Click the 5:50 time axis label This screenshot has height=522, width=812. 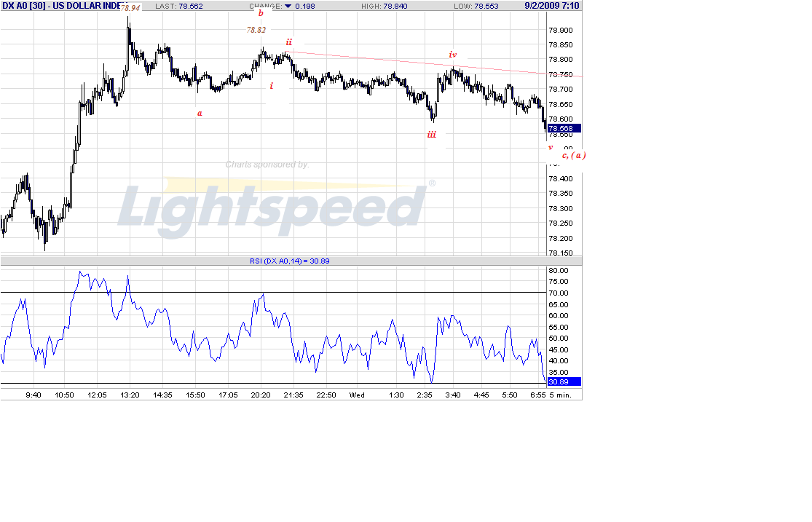tap(510, 395)
